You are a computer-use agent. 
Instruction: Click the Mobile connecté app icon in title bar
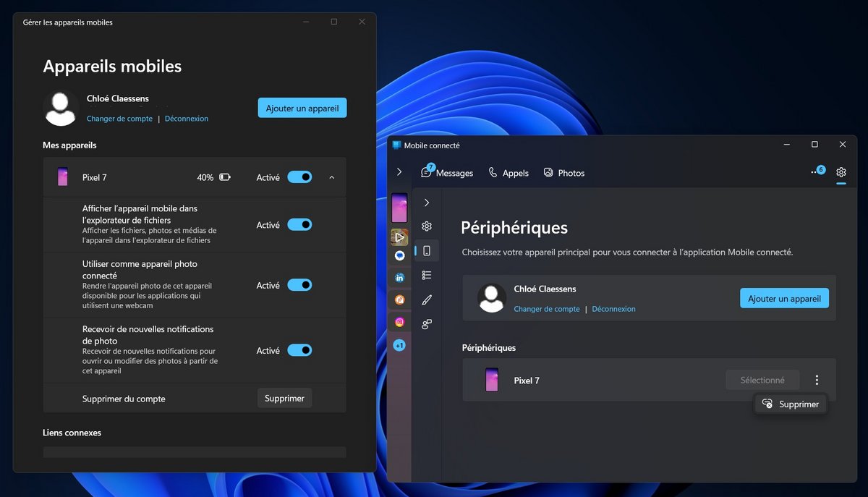[x=396, y=145]
